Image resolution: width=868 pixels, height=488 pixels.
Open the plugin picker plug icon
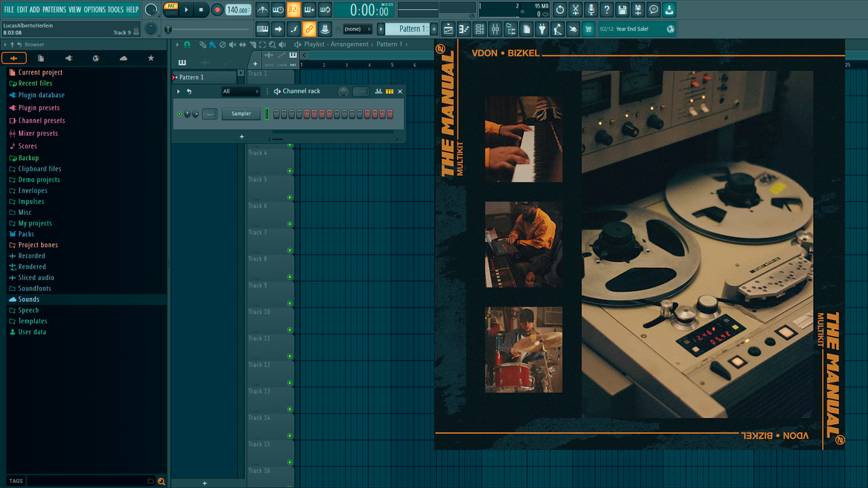(542, 29)
